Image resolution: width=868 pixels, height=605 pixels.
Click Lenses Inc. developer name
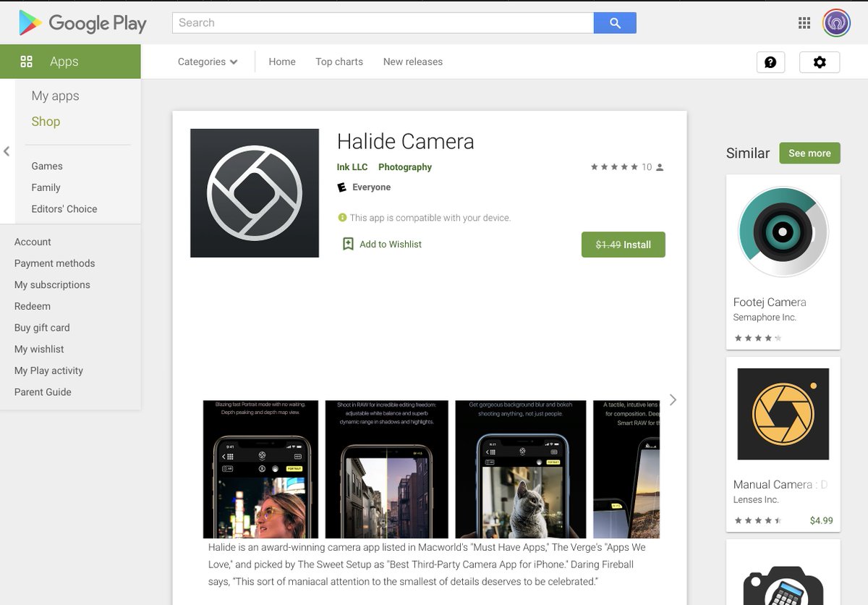[x=756, y=500]
